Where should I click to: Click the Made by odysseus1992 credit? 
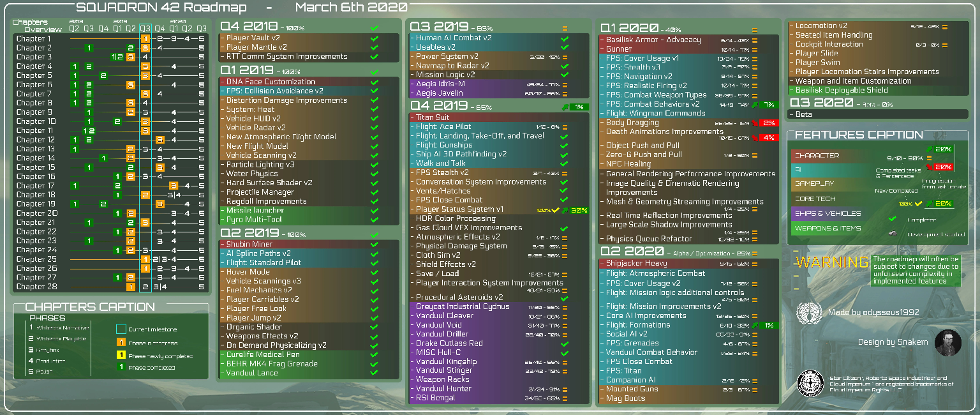coord(873,312)
